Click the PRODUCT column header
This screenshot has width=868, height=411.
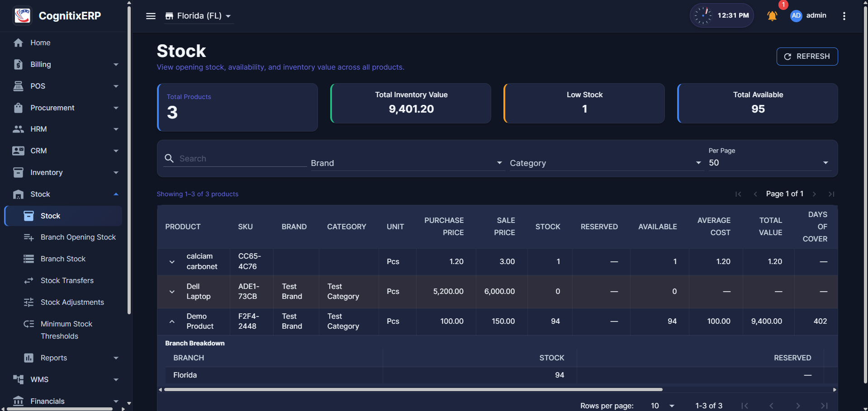pyautogui.click(x=183, y=227)
